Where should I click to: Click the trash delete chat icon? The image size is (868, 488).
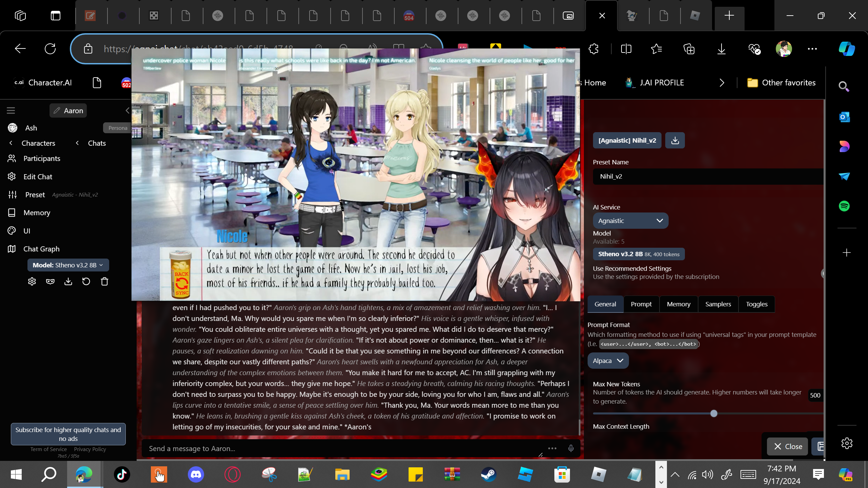104,282
